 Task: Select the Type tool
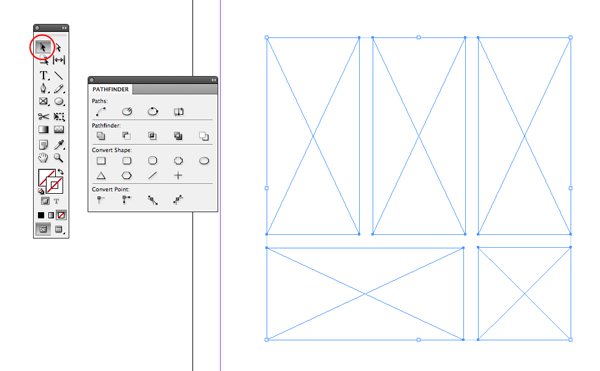point(44,75)
